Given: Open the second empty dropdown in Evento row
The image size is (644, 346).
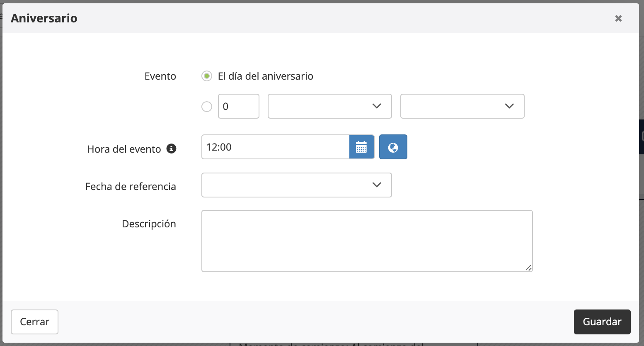Looking at the screenshot, I should (x=462, y=106).
